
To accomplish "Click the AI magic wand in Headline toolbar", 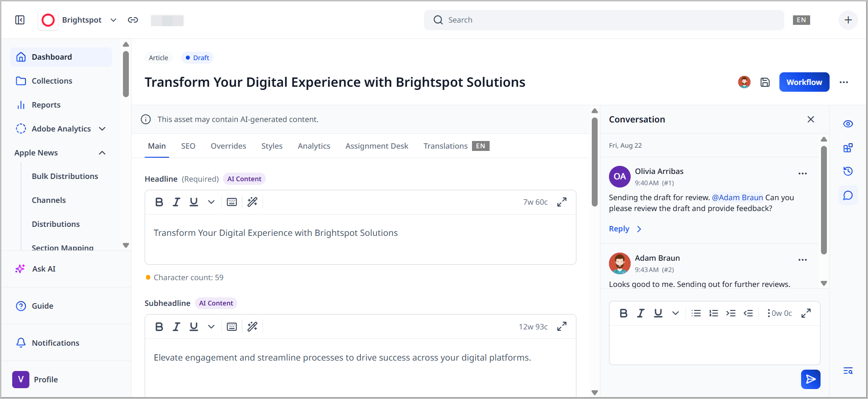I will click(252, 202).
